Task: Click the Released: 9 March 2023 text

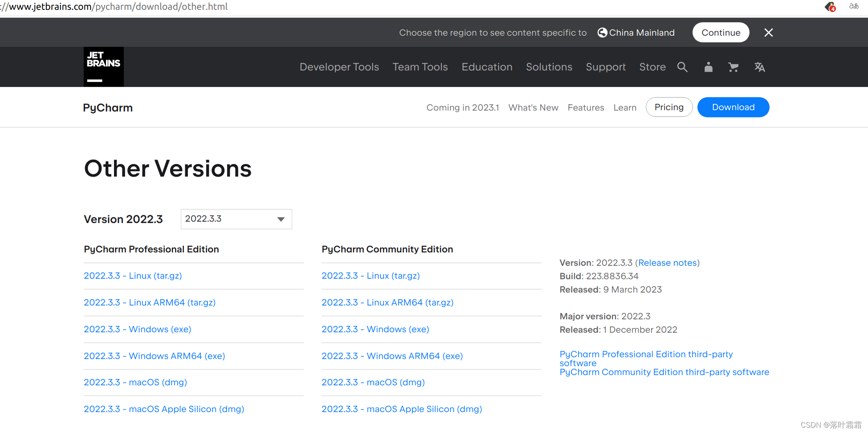Action: (611, 290)
